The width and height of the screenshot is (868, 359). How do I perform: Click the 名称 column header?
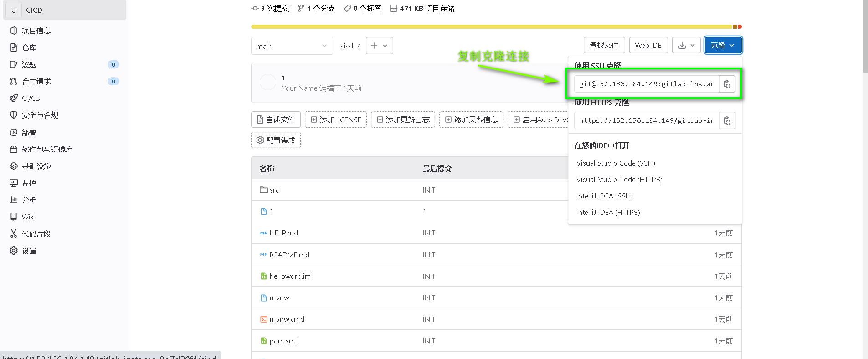pos(267,168)
